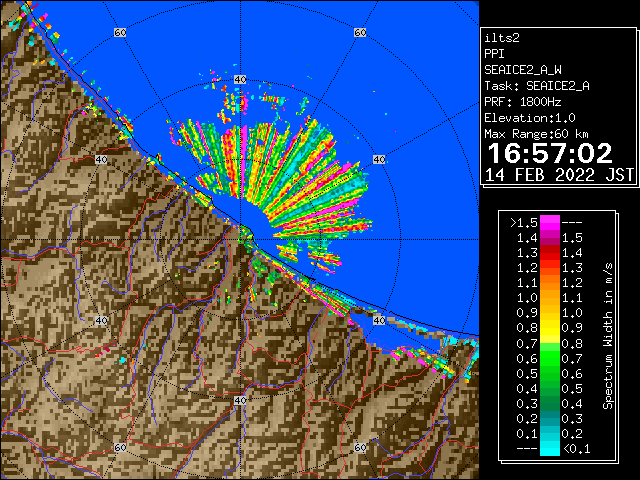Click the '14 FEB 2022 JST' date
640x480 pixels.
click(x=559, y=175)
